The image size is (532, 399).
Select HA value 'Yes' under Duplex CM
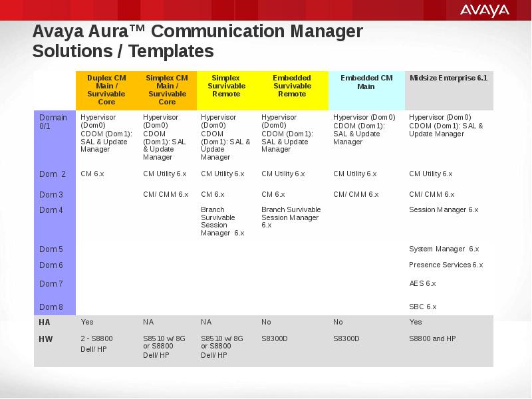coord(87,323)
